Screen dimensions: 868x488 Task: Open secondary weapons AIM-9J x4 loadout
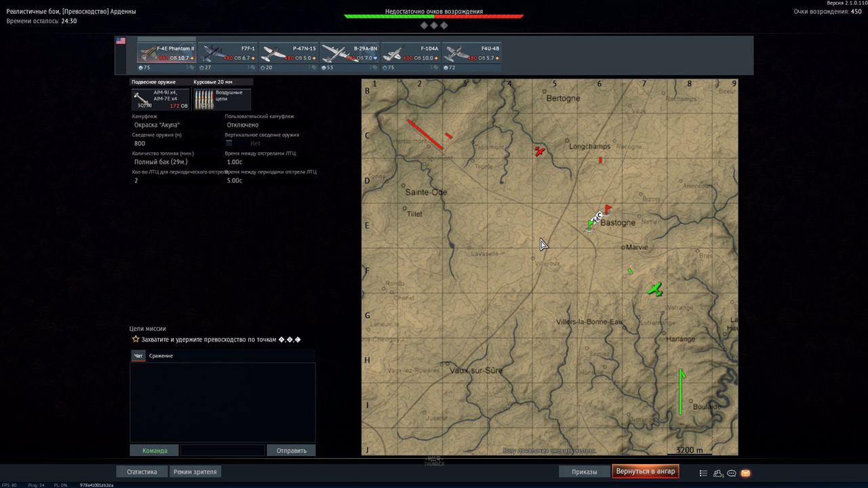160,99
